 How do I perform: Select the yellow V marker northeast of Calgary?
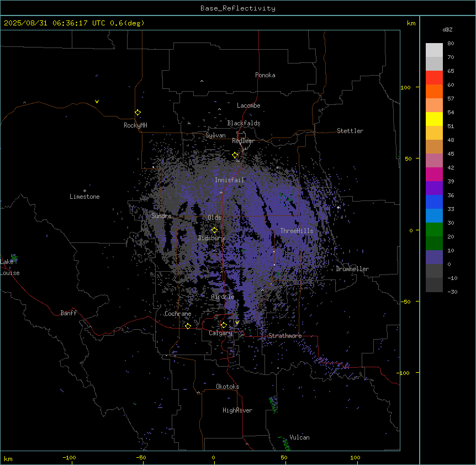coord(237,323)
